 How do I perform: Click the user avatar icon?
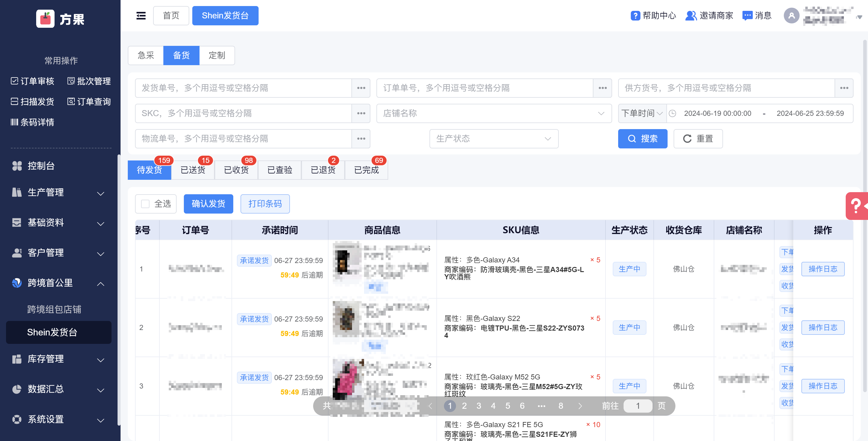click(791, 15)
